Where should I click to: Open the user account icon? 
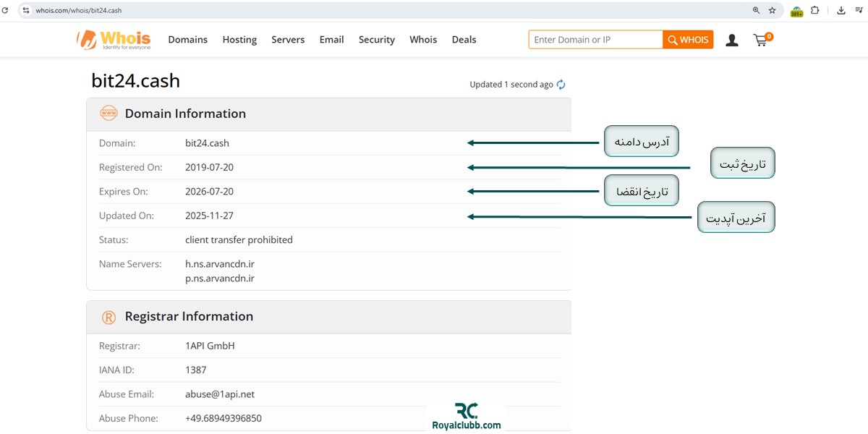(732, 40)
